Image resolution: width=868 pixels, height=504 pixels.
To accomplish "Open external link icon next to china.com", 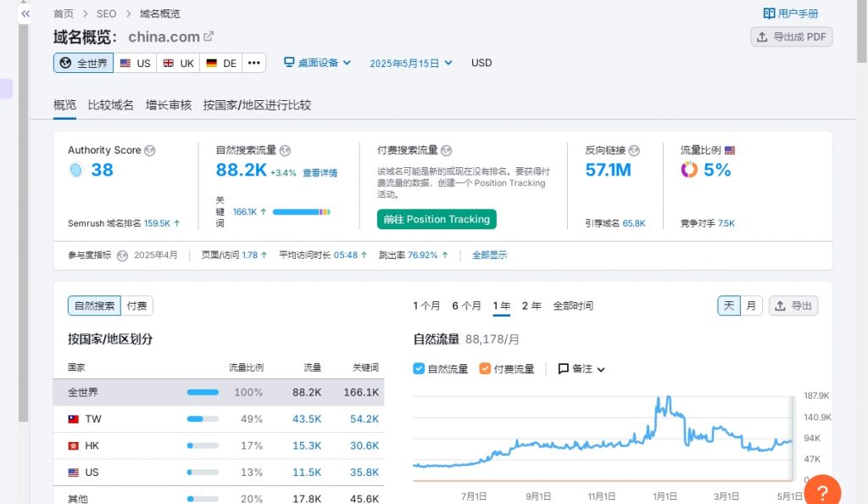I will [209, 36].
